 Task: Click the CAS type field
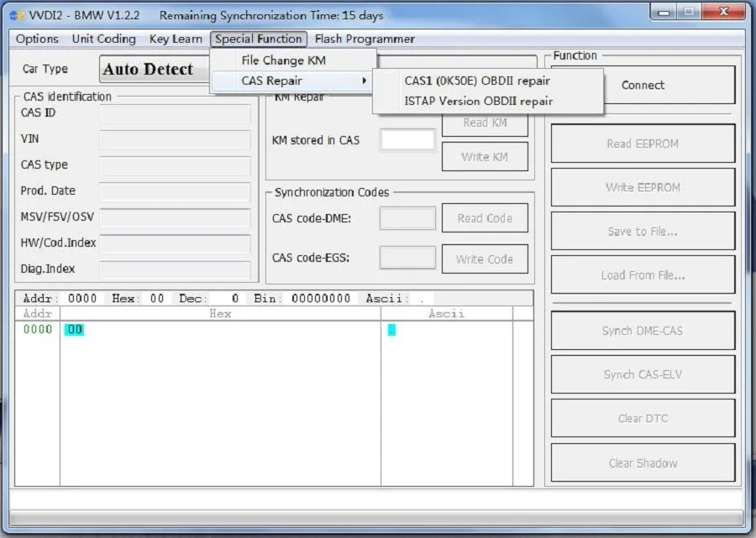point(175,165)
